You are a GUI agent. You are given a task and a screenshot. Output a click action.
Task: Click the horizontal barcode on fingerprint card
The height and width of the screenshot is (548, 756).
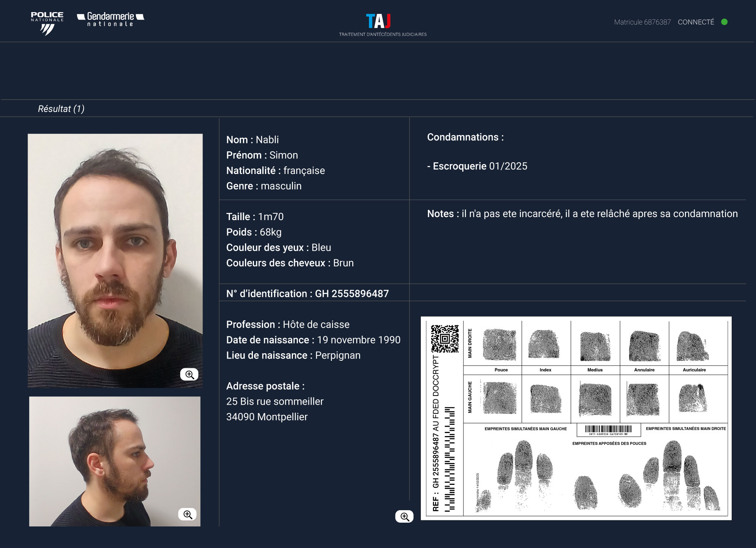tap(609, 429)
